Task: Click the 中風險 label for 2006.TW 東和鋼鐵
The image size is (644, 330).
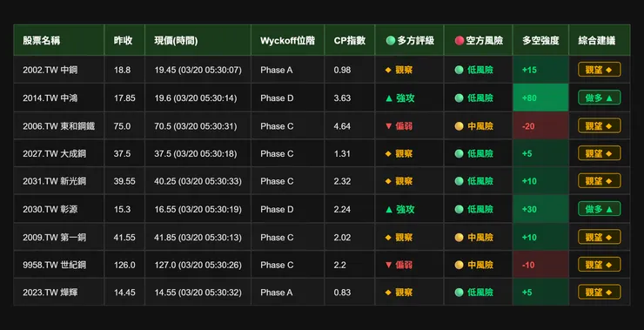Action: pos(474,125)
